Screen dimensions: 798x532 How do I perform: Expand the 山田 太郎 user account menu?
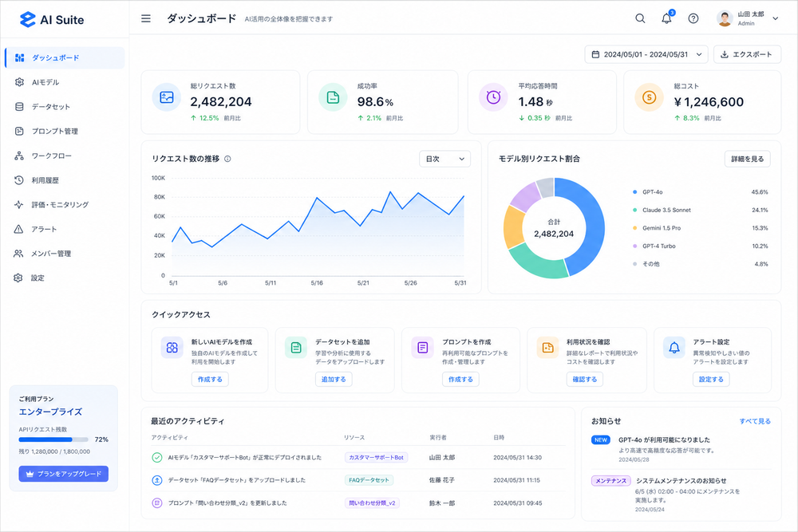pos(749,18)
